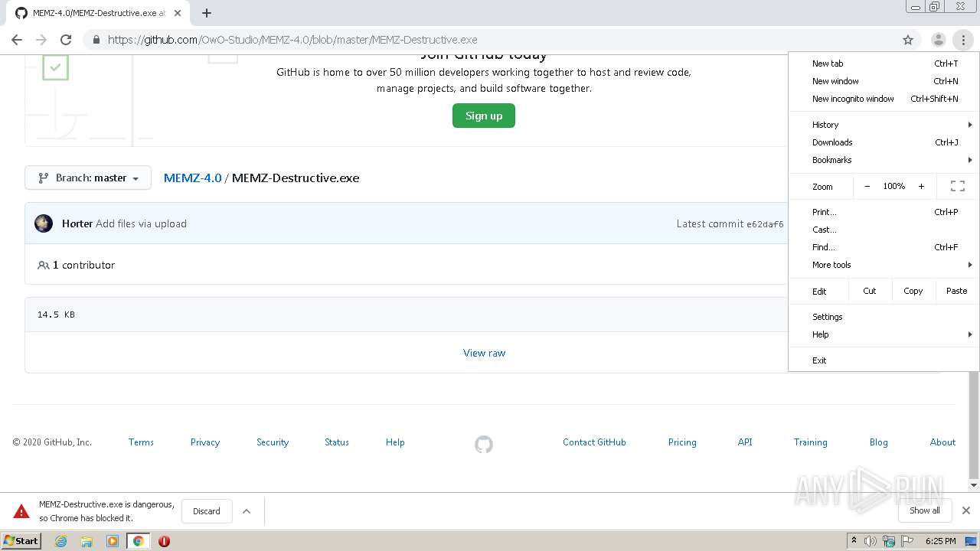The height and width of the screenshot is (551, 980).
Task: Select New tab from Chrome menu
Action: 884,64
